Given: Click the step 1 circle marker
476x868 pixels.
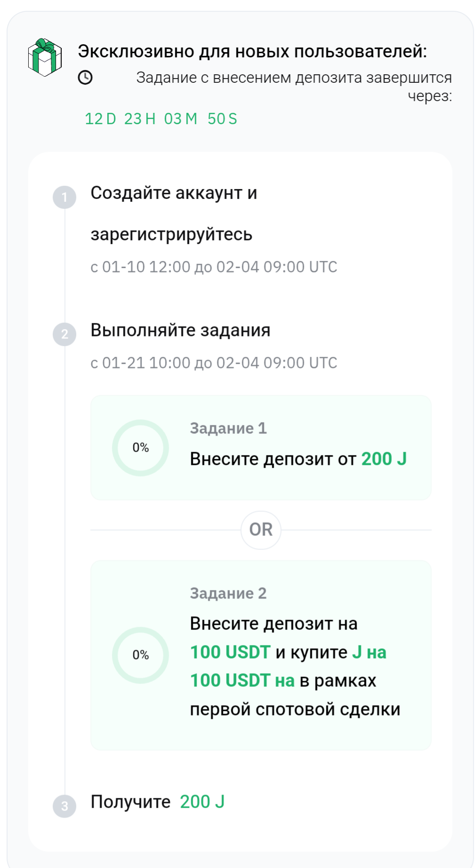Looking at the screenshot, I should pos(64,197).
